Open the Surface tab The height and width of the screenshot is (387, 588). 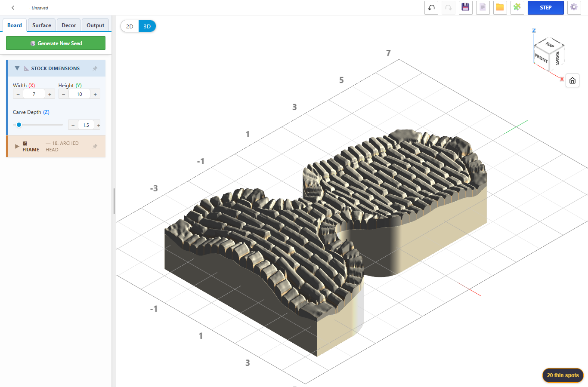tap(42, 25)
